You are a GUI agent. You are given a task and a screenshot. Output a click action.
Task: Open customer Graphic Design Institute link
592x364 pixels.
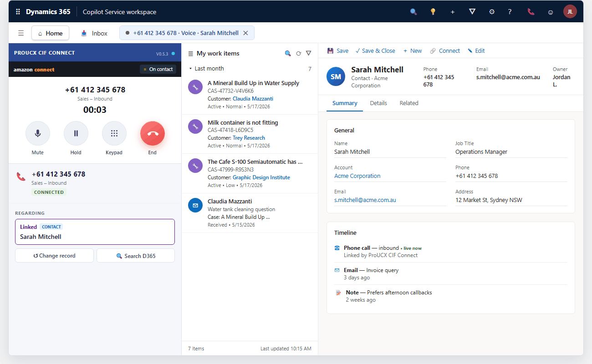(x=261, y=177)
